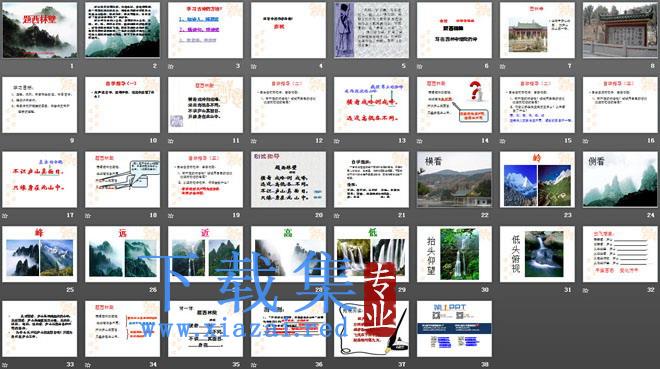Click the animation star icon under slide 3
Image resolution: width=660 pixels, height=369 pixels.
(x=171, y=66)
